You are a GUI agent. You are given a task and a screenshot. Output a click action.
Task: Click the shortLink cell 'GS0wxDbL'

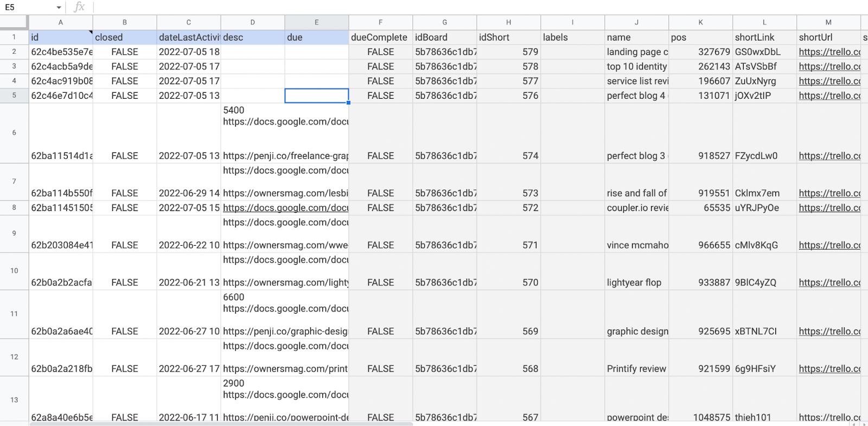coord(764,52)
